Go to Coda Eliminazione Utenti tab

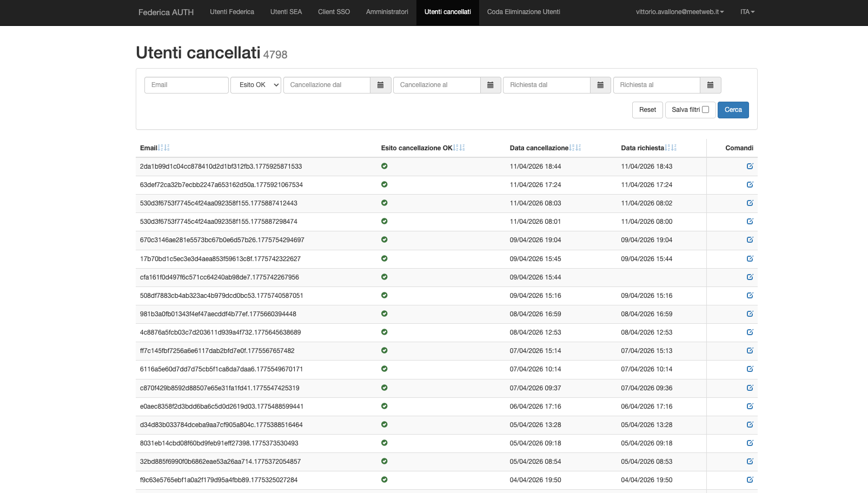click(x=523, y=12)
